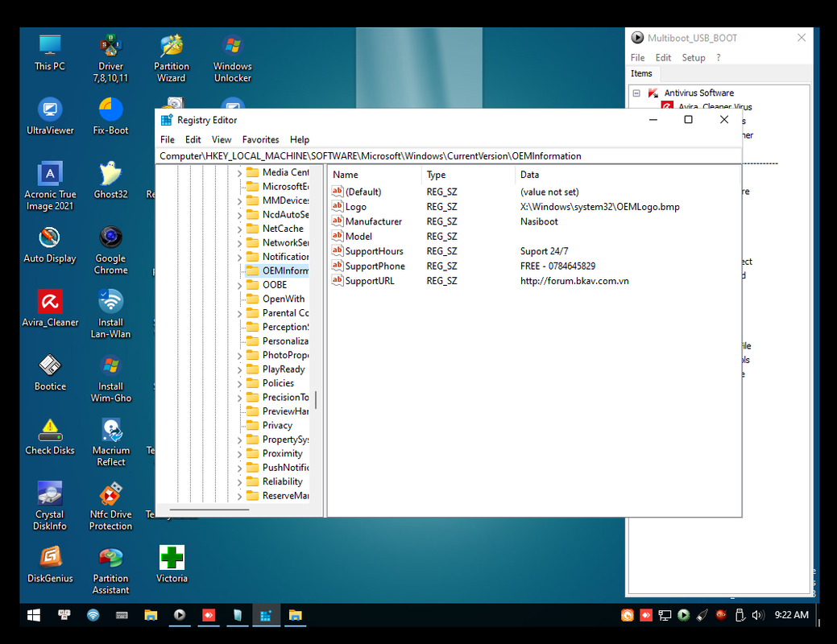Open This PC desktop icon

point(50,52)
